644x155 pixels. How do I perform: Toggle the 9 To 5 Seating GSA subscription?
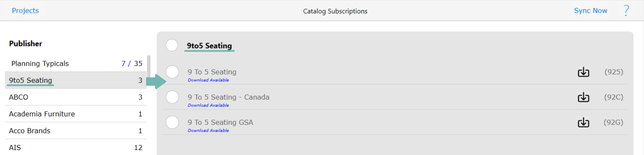point(172,122)
